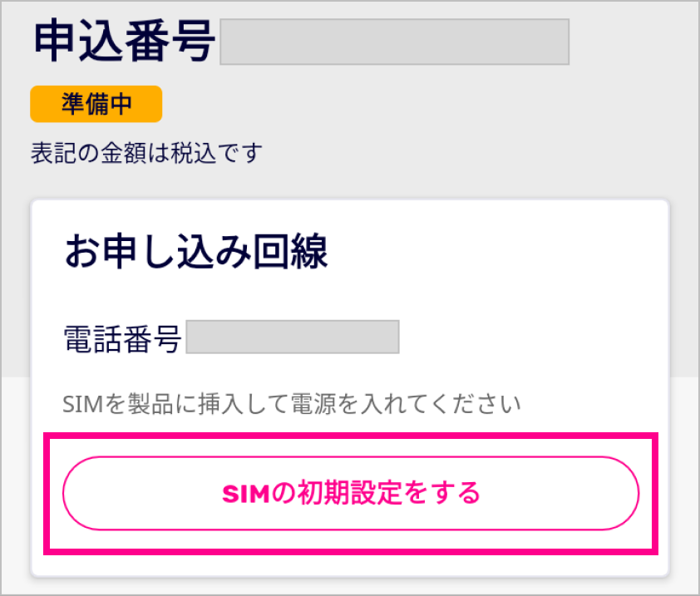Click the text SIMを製品に挿入して電源を入れてください
This screenshot has height=596, width=700.
[292, 405]
